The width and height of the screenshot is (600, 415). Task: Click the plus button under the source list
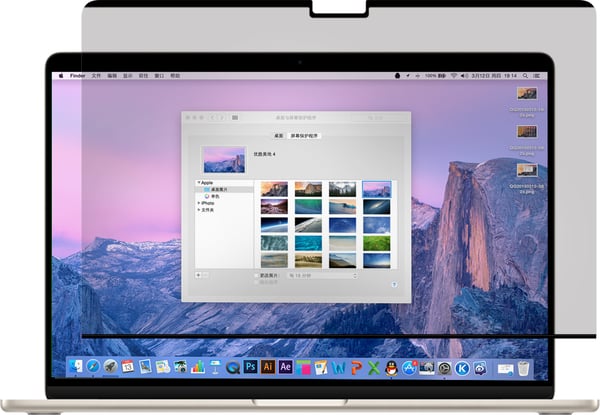[x=198, y=275]
